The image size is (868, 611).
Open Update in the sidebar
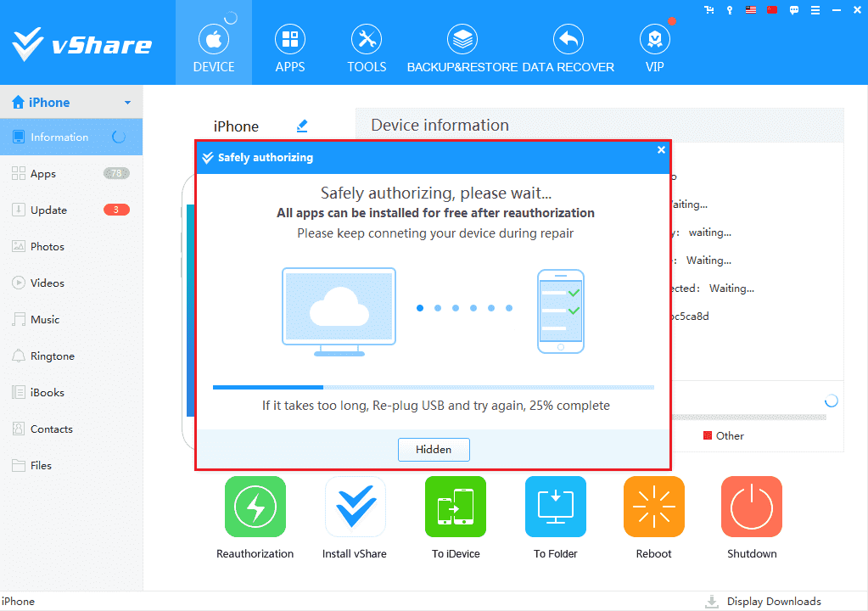coord(71,210)
